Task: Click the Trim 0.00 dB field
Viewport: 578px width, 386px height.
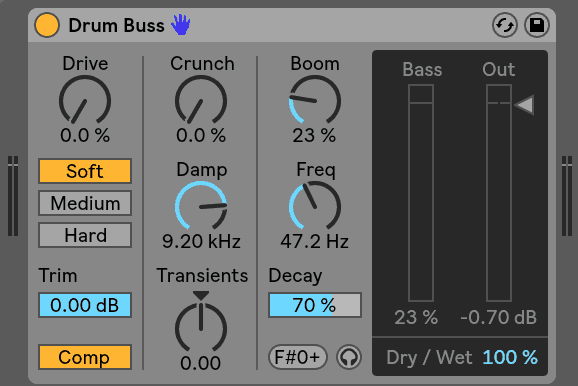Action: (x=85, y=305)
